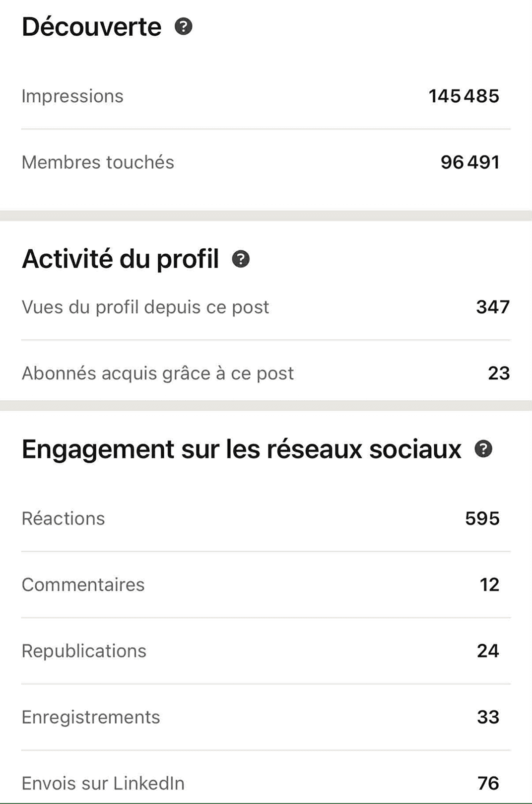
Task: Click the 145 485 impressions count
Action: 464,96
